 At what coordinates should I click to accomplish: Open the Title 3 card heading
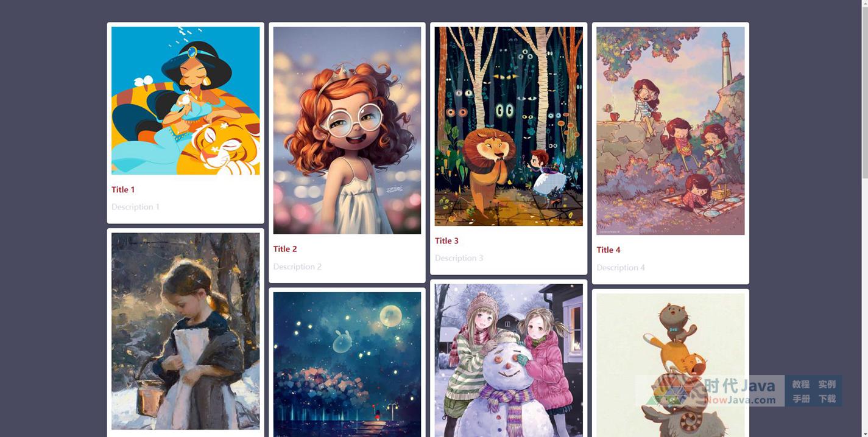[446, 241]
